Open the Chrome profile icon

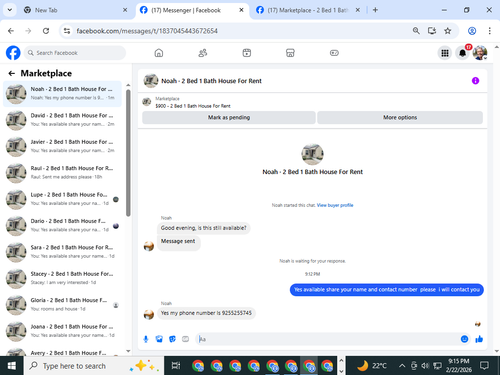(472, 31)
